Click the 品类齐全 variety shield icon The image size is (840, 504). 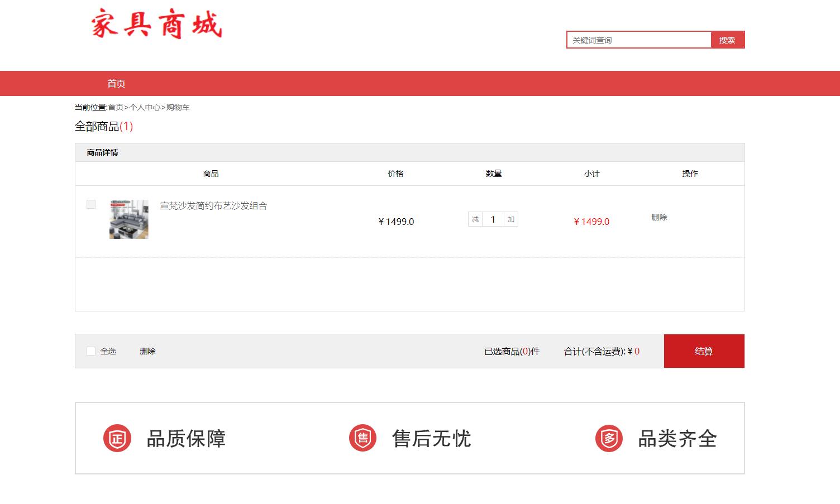[609, 438]
